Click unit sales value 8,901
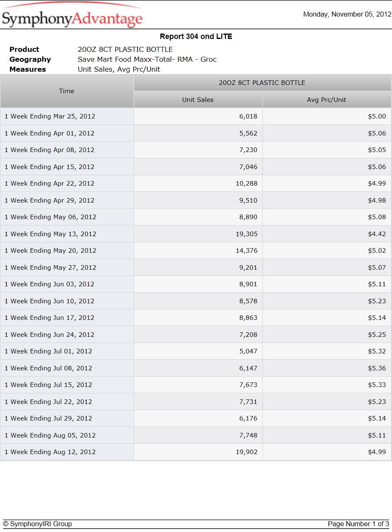This screenshot has height=532, width=392. (x=248, y=284)
